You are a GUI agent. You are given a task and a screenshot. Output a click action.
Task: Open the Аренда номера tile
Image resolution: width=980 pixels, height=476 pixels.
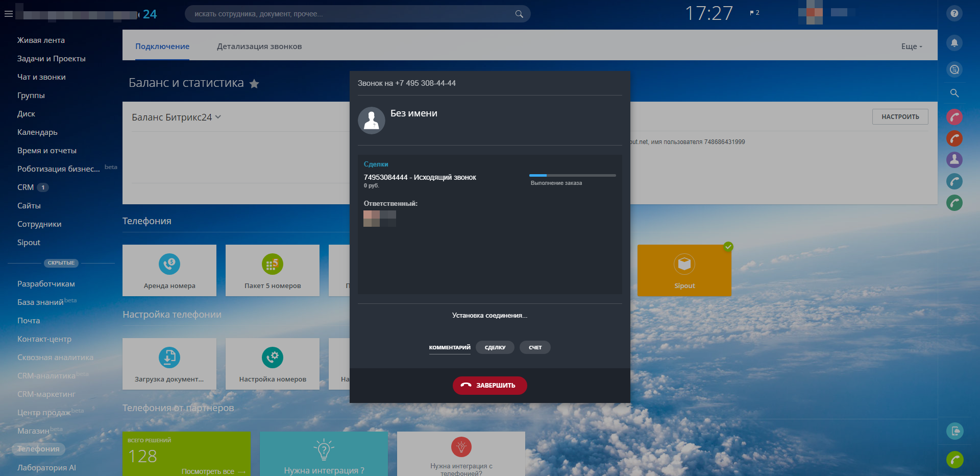point(169,270)
